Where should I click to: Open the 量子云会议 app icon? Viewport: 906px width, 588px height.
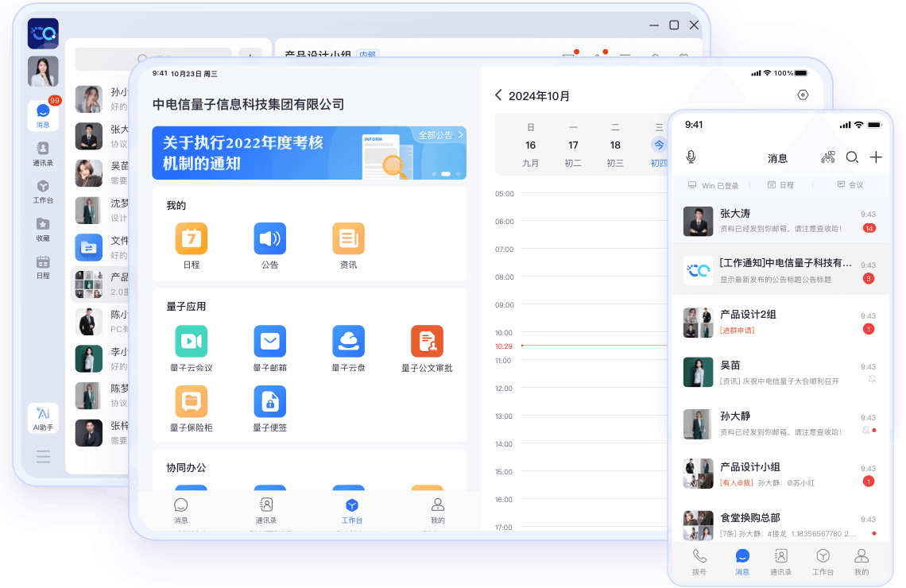coord(191,341)
